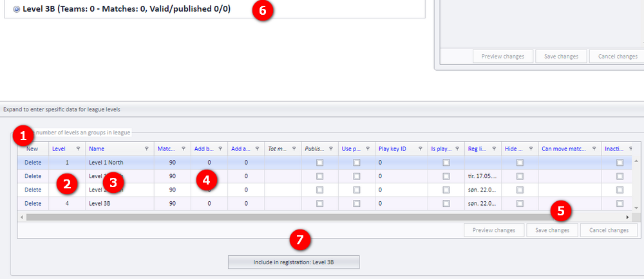Image resolution: width=644 pixels, height=279 pixels.
Task: Mark Level 3B row as Inacti...
Action: click(620, 203)
